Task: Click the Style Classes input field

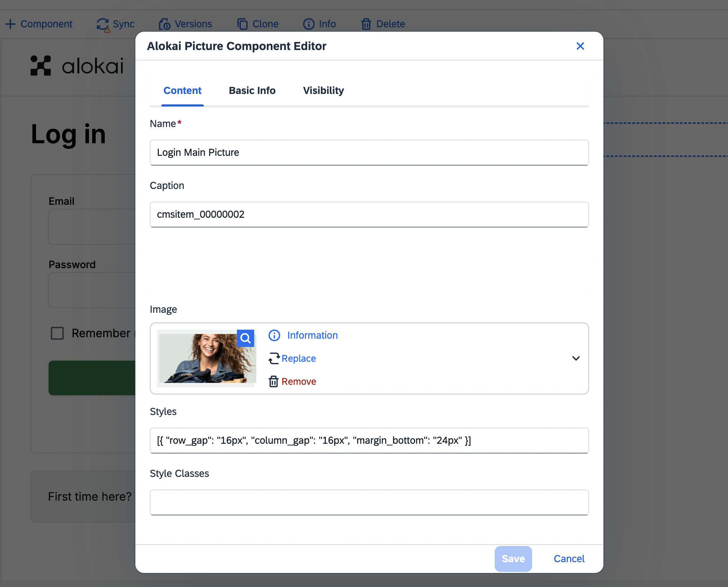Action: 369,502
